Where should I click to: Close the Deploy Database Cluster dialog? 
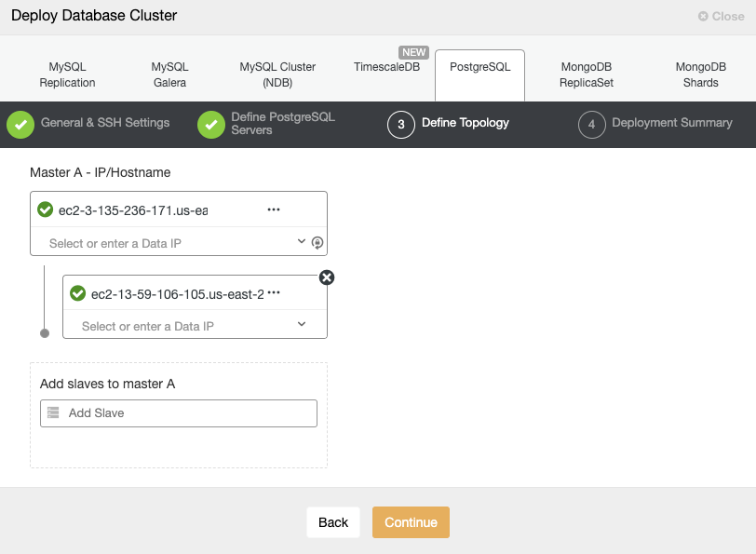(721, 17)
